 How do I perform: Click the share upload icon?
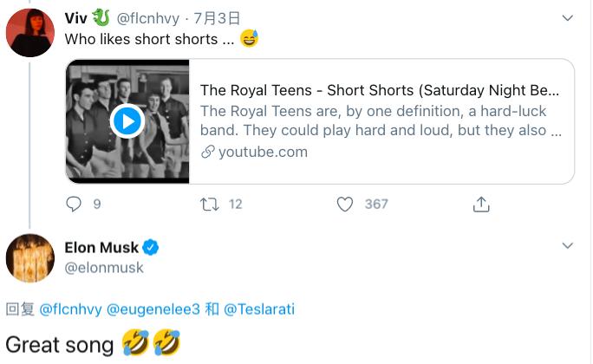(481, 204)
